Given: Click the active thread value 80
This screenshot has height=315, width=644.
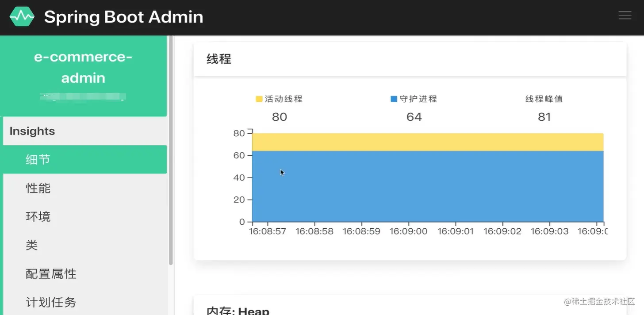Looking at the screenshot, I should (280, 117).
